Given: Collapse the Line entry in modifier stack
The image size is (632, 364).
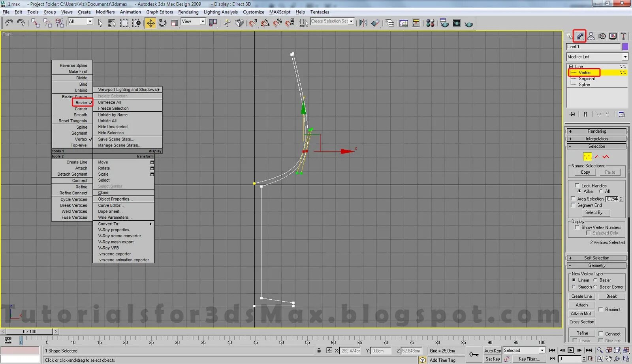Looking at the screenshot, I should coord(571,66).
